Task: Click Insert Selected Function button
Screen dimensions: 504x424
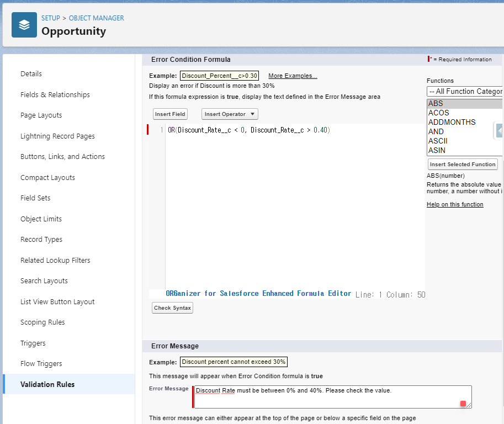Action: [x=463, y=165]
